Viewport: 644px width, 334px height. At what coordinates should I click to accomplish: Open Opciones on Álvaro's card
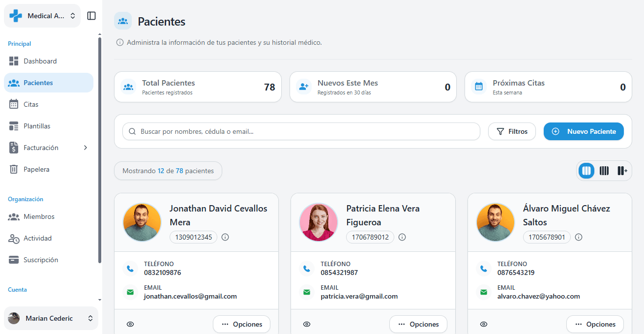595,324
